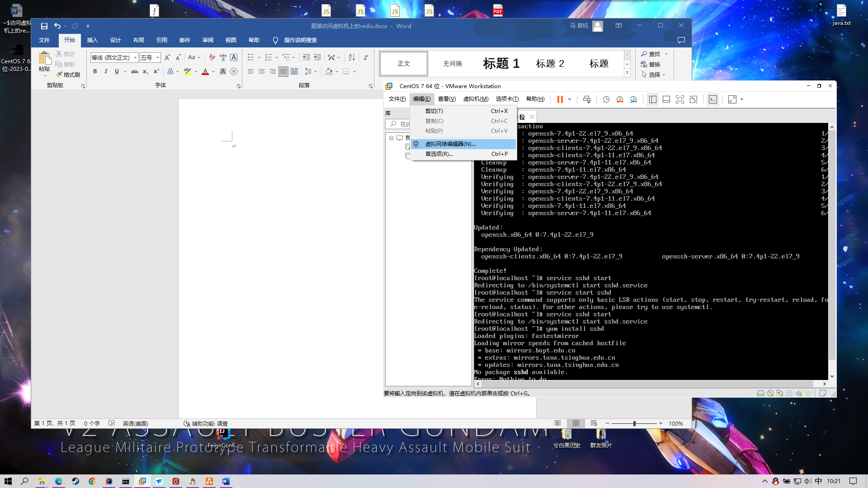Image resolution: width=868 pixels, height=488 pixels.
Task: Click the take snapshot clock icon
Action: pyautogui.click(x=606, y=99)
